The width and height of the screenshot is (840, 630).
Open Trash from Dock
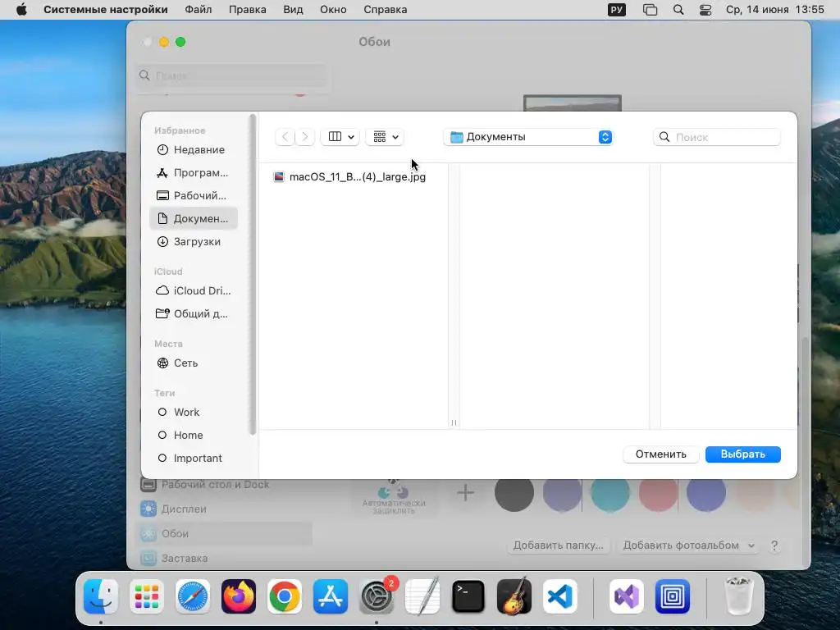click(x=739, y=596)
